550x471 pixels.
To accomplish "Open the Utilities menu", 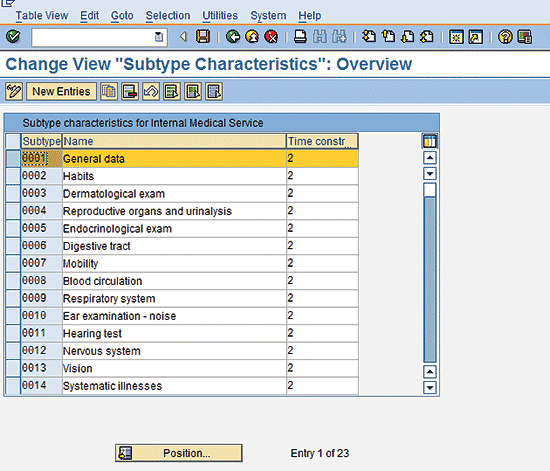I will tap(220, 16).
